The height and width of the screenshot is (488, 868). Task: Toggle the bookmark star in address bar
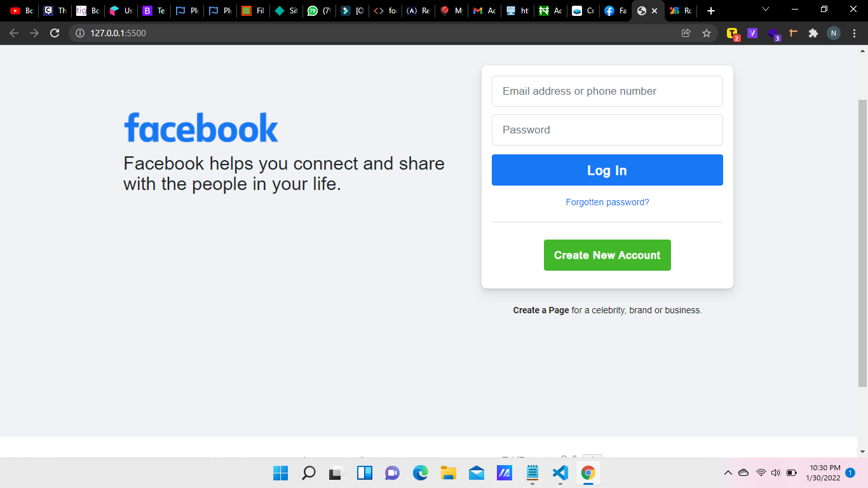[707, 33]
